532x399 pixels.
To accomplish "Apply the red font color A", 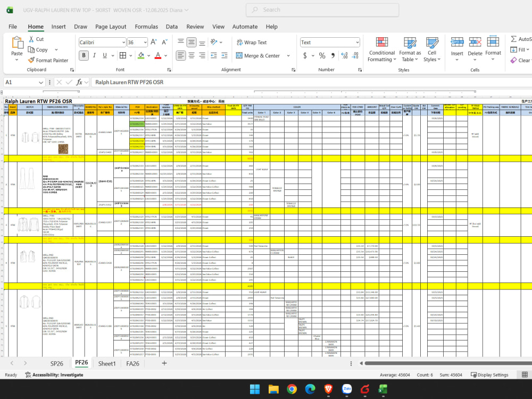I will (x=158, y=55).
